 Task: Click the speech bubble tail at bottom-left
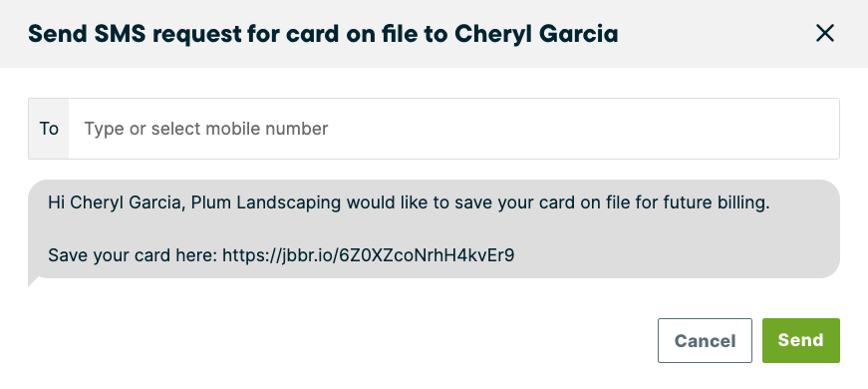(x=33, y=281)
